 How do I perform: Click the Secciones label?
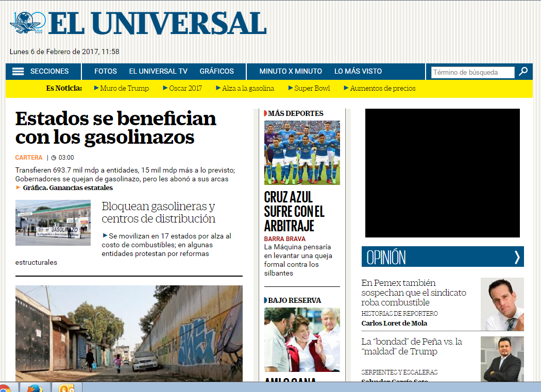49,71
